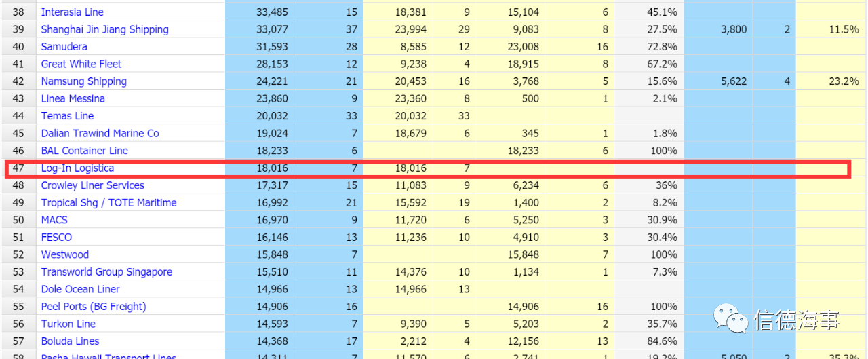
Task: Click the 15,510 total TEU cell
Action: coord(273,271)
